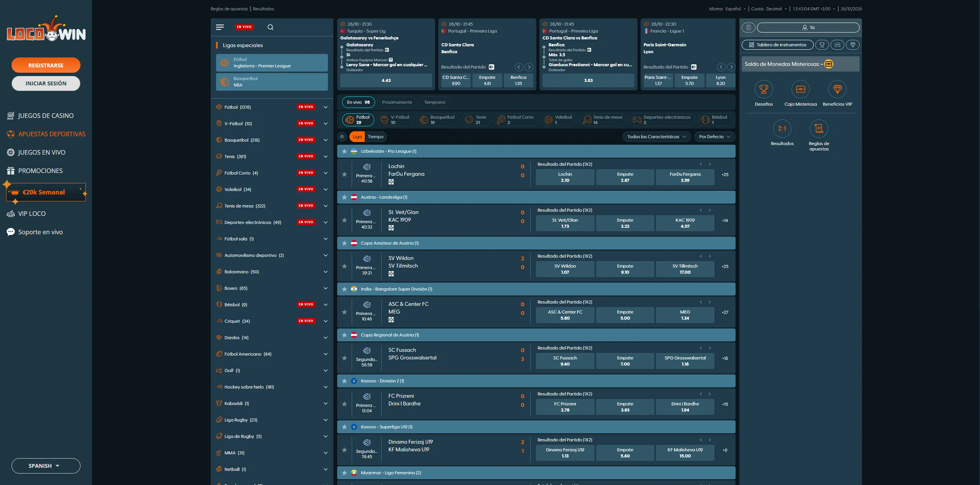
Task: Open Inglaterra - Premier League special league
Action: pyautogui.click(x=272, y=63)
